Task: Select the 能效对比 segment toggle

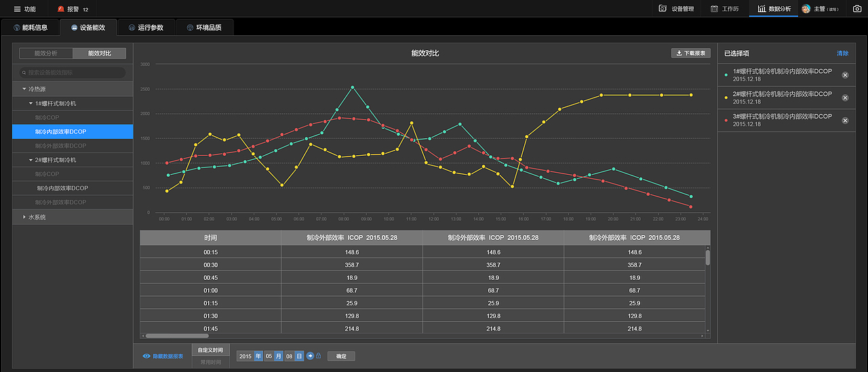Action: pyautogui.click(x=100, y=53)
